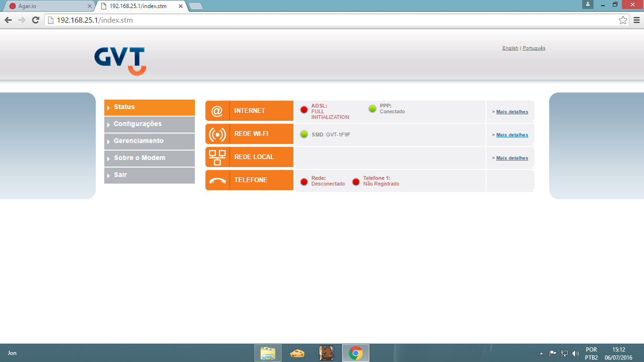The height and width of the screenshot is (362, 644).
Task: Click the green PPP status indicator
Action: (372, 109)
